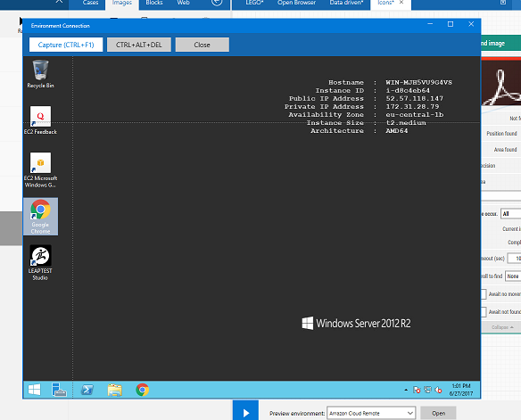Click the Capture (CTRL+F1) button
This screenshot has height=420, width=521.
coord(66,45)
